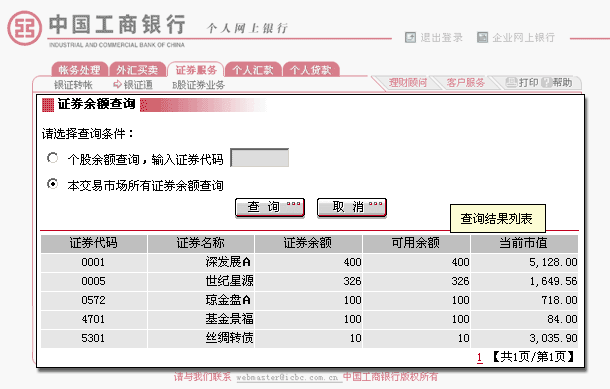
Task: Go to 银证转帐 submenu
Action: click(73, 84)
